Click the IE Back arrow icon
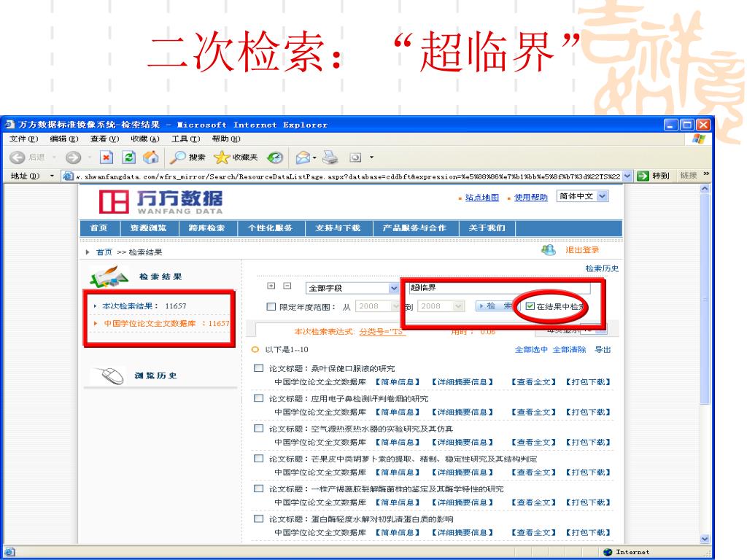 tap(18, 157)
